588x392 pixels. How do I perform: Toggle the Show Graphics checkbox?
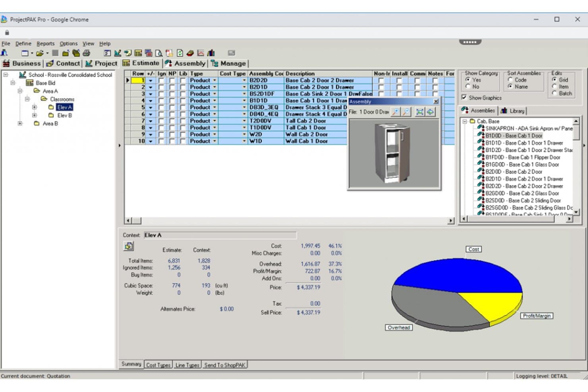pyautogui.click(x=464, y=97)
